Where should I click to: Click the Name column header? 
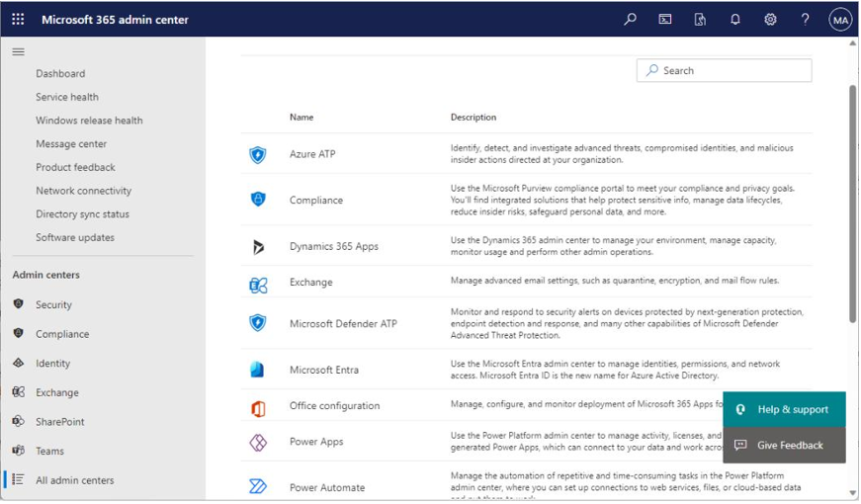(x=301, y=117)
